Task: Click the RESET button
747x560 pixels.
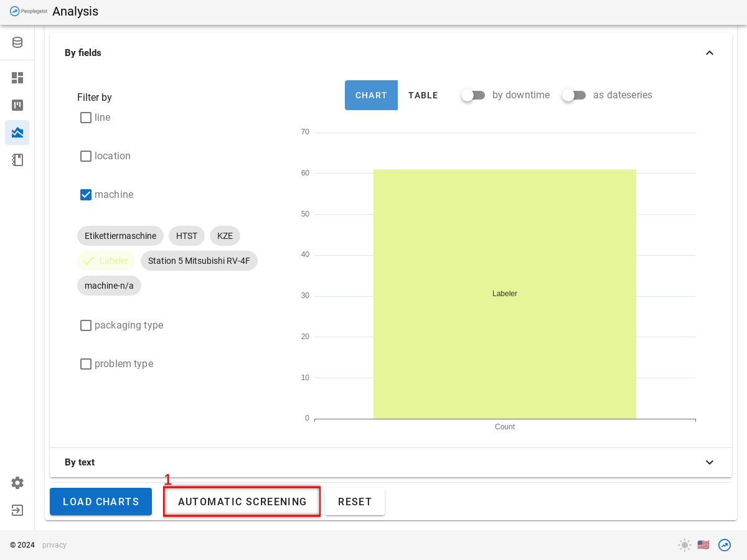Action: 355,502
